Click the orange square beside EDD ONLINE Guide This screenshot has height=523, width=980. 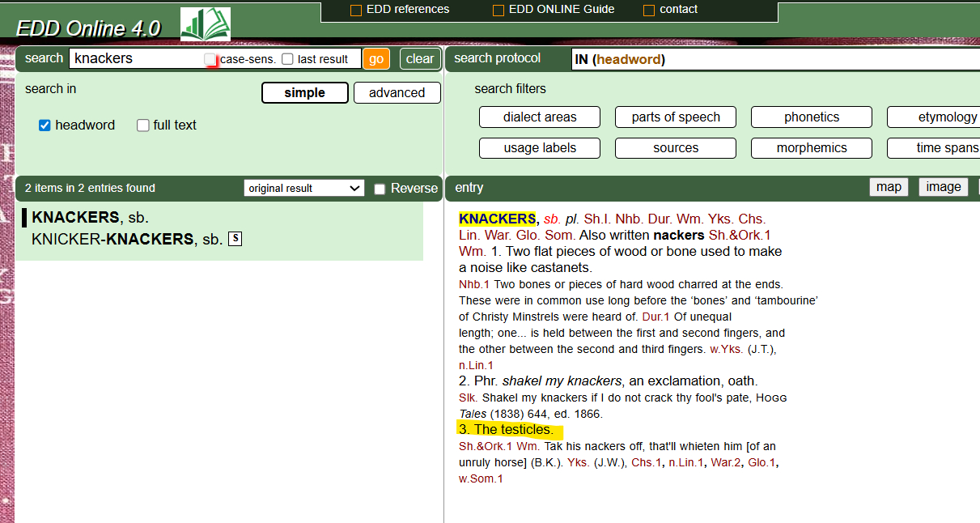pos(498,11)
